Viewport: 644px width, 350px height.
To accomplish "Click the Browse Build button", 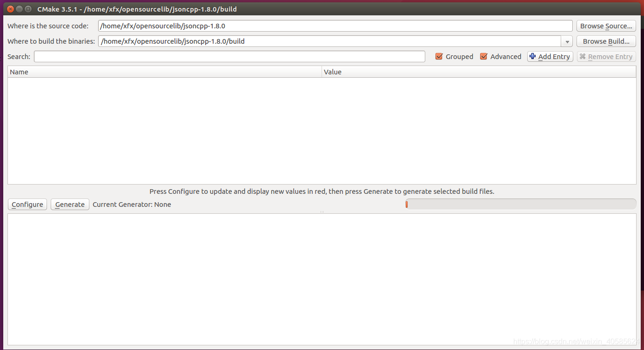I will (606, 41).
